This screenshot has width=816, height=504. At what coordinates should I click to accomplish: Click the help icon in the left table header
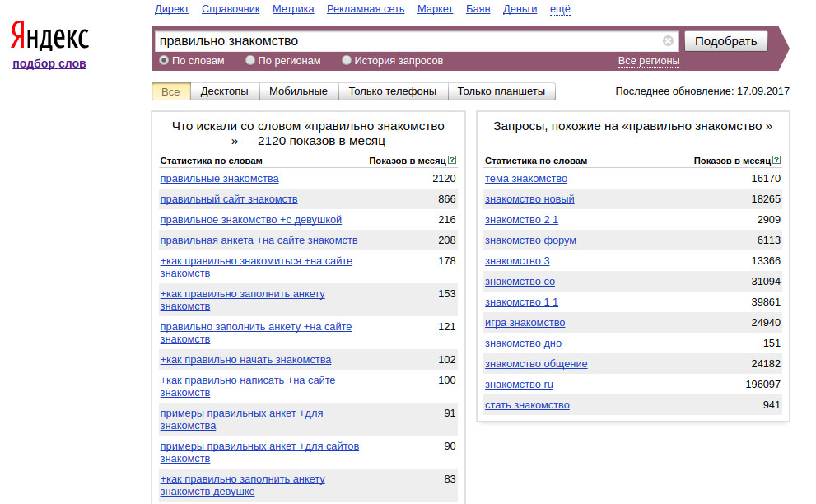(452, 160)
